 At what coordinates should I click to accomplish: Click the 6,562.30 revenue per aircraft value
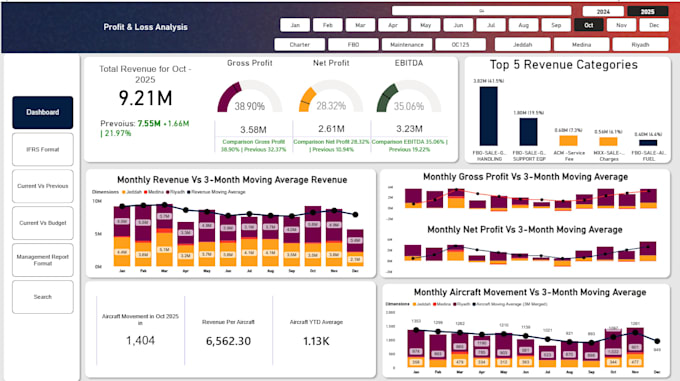(x=228, y=341)
